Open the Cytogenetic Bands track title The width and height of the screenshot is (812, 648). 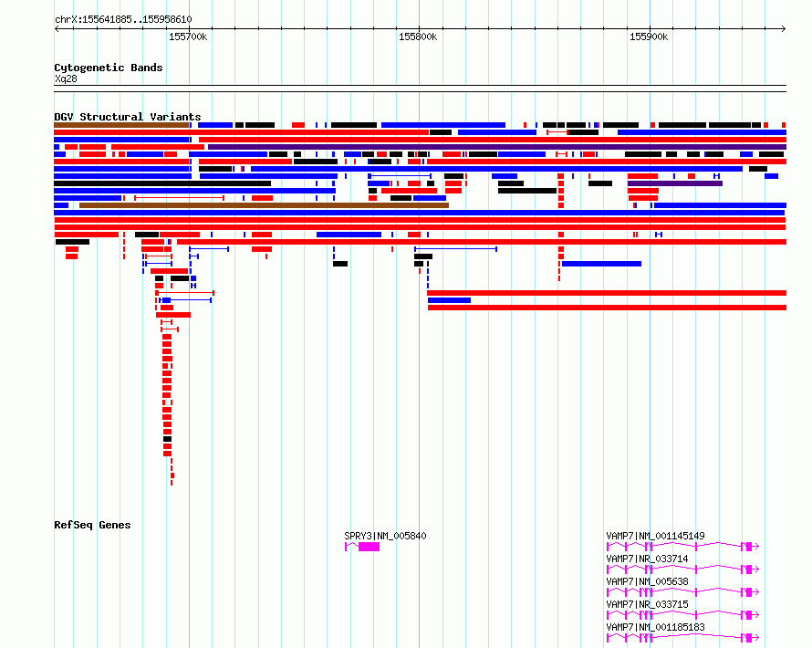pyautogui.click(x=109, y=68)
